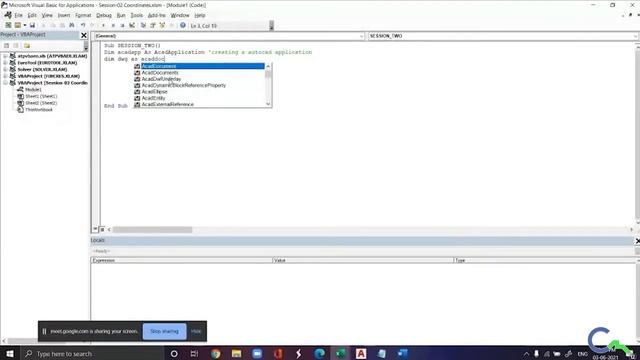The height and width of the screenshot is (360, 640).
Task: Open File Explorer from taskbar
Action: 236,353
